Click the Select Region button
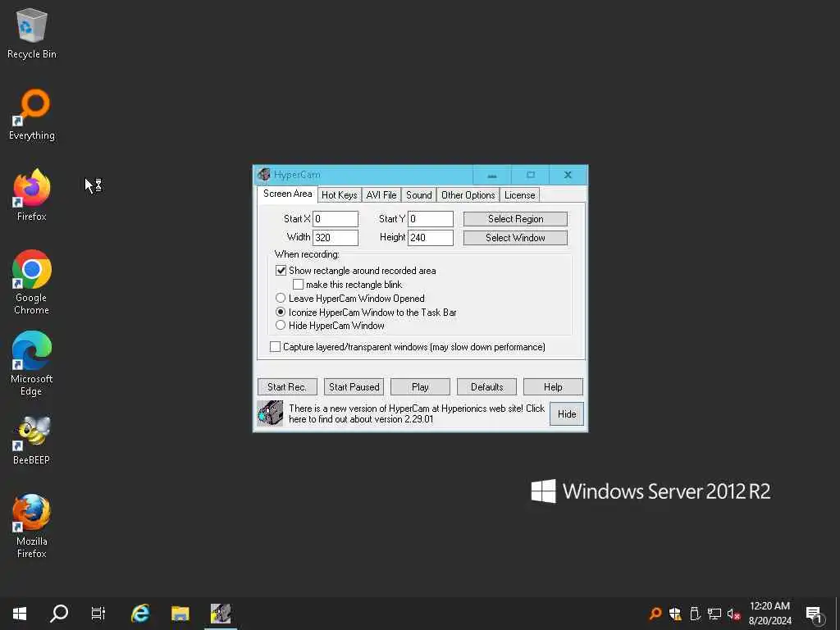 click(515, 218)
